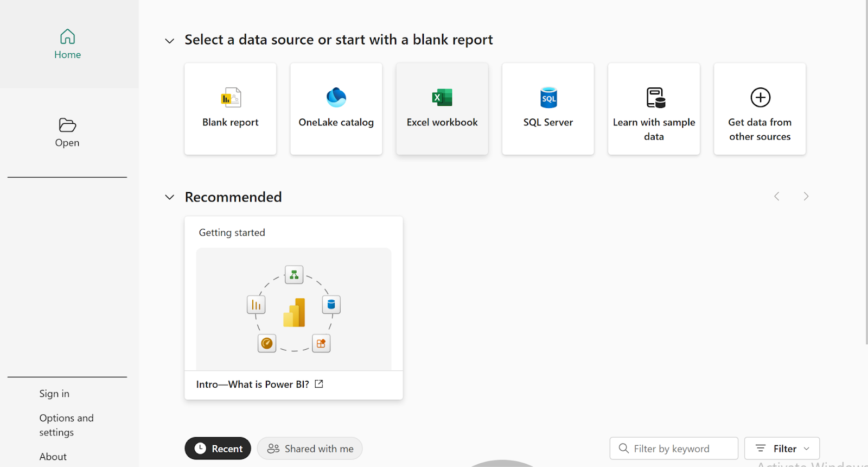Viewport: 868px width, 467px height.
Task: Open the About entry
Action: (x=53, y=457)
